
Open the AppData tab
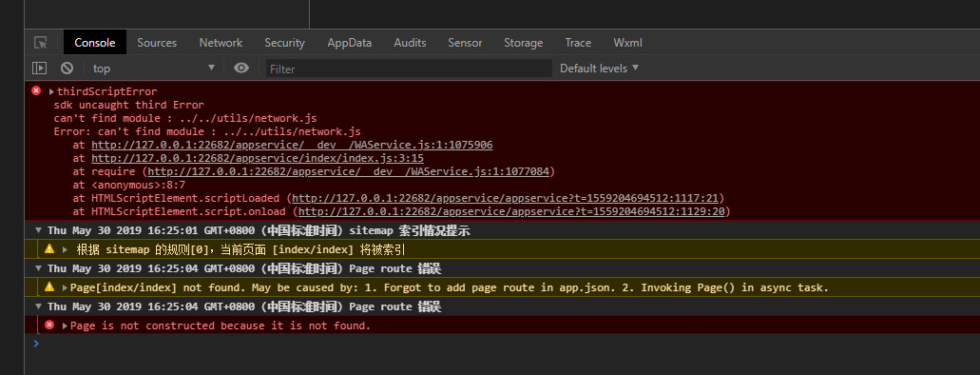click(x=350, y=43)
